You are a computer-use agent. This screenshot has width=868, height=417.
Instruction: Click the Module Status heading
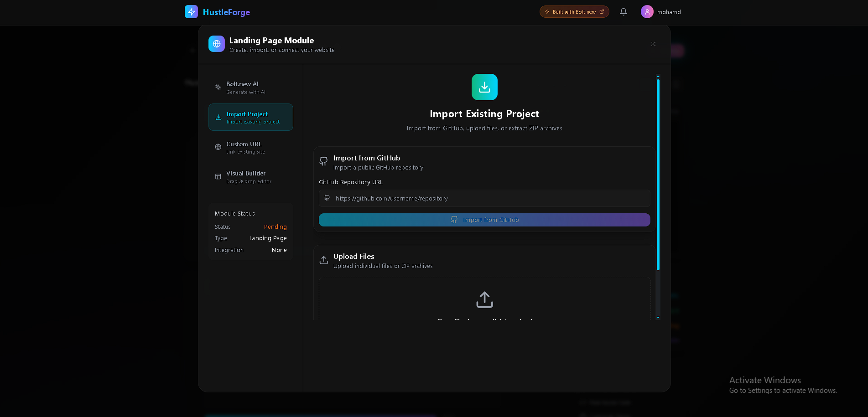(x=235, y=214)
